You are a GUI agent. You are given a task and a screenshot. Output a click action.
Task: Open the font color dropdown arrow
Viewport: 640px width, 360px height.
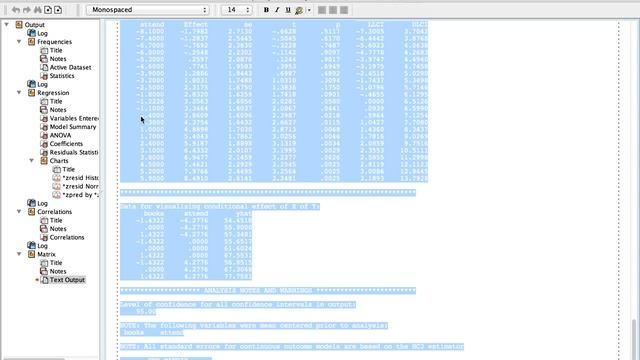309,10
